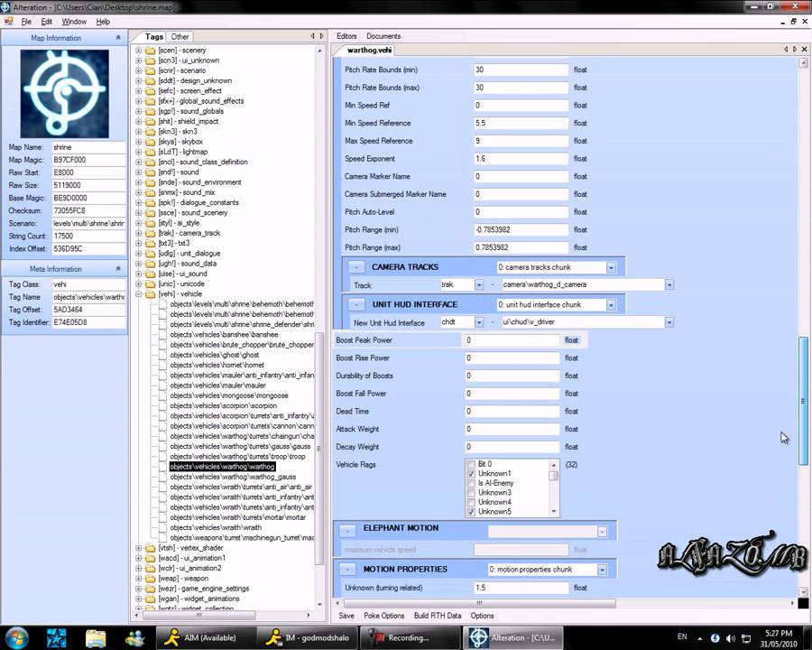Open the unit hud interface chunk dropdown
The width and height of the screenshot is (812, 650).
pyautogui.click(x=611, y=305)
